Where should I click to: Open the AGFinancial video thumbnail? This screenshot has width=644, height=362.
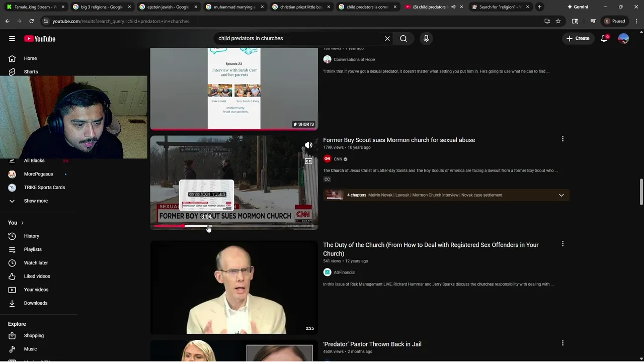[x=234, y=287]
